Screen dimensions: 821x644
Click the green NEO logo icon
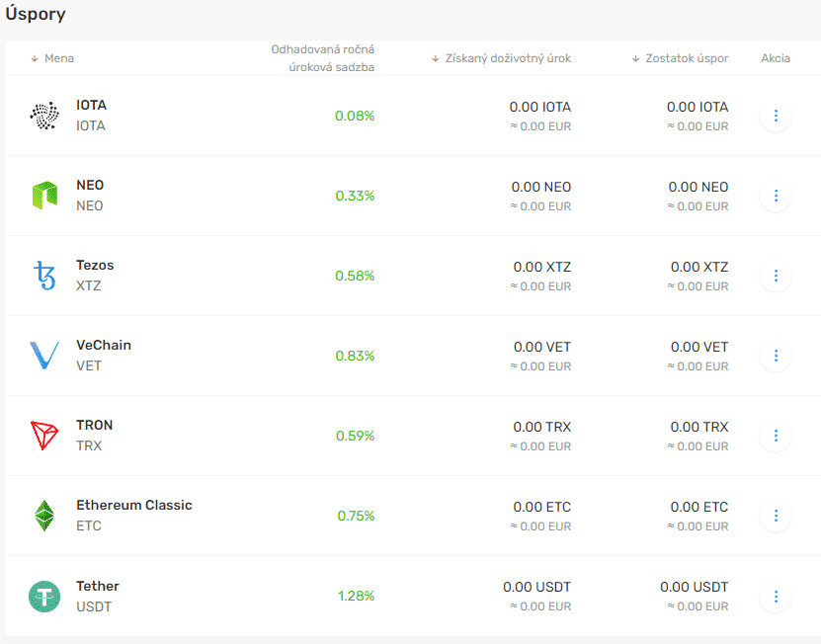click(43, 196)
